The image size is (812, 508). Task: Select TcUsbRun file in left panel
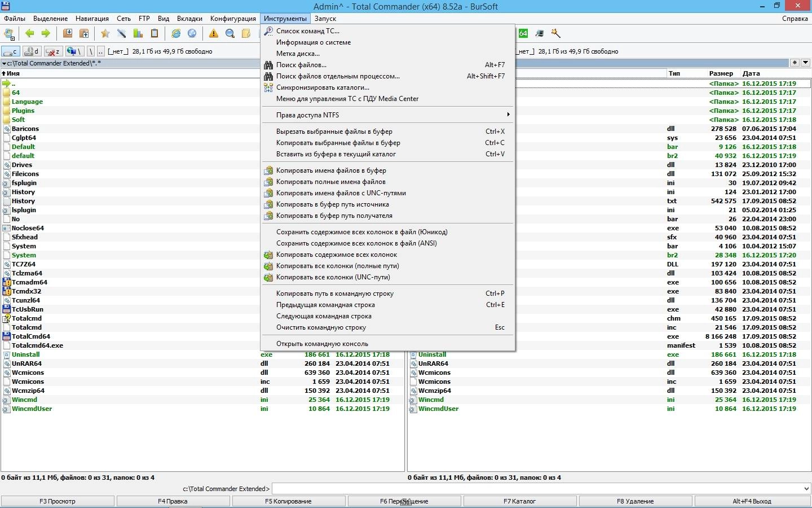(28, 309)
